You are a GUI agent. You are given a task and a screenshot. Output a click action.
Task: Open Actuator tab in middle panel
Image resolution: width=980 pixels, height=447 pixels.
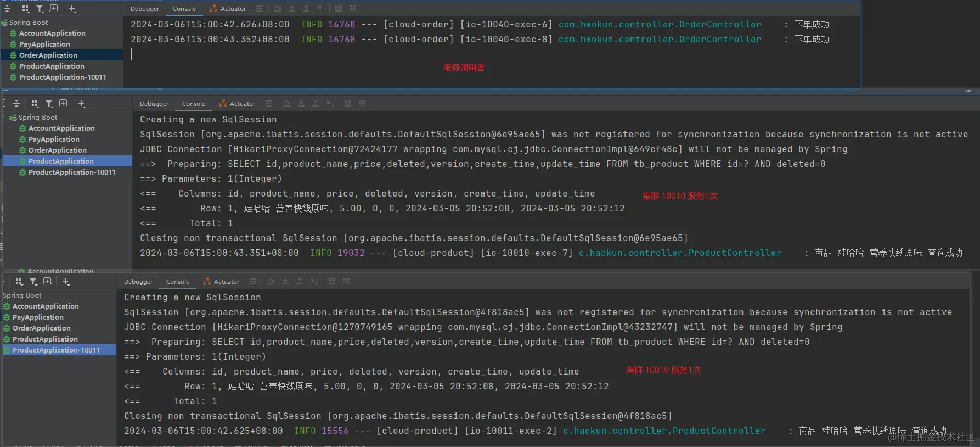tap(237, 104)
